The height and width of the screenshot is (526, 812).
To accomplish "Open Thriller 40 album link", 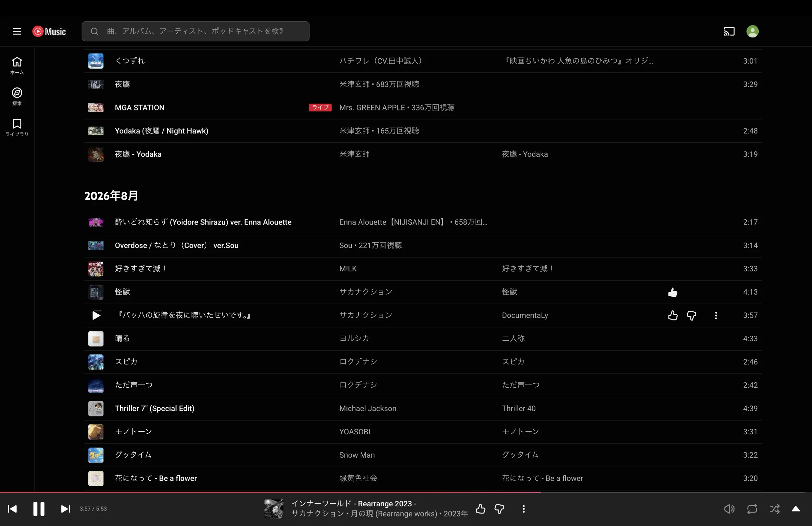I will [519, 408].
